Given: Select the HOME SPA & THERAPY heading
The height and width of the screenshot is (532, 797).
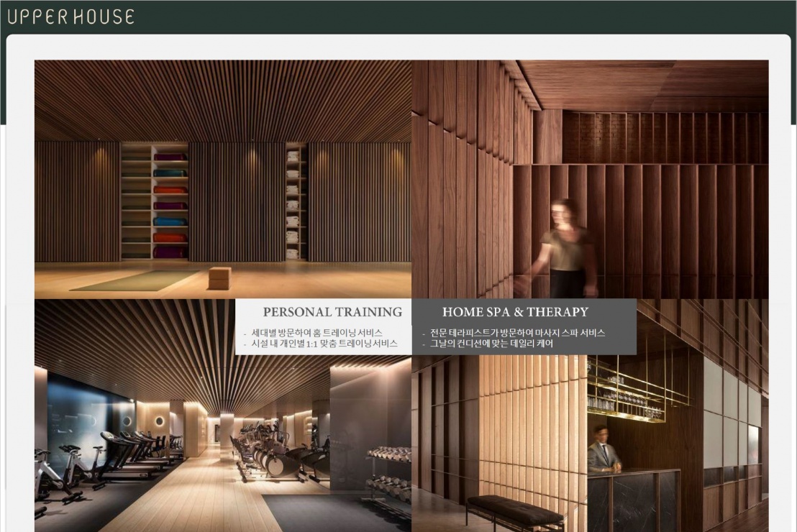Looking at the screenshot, I should pos(515,312).
